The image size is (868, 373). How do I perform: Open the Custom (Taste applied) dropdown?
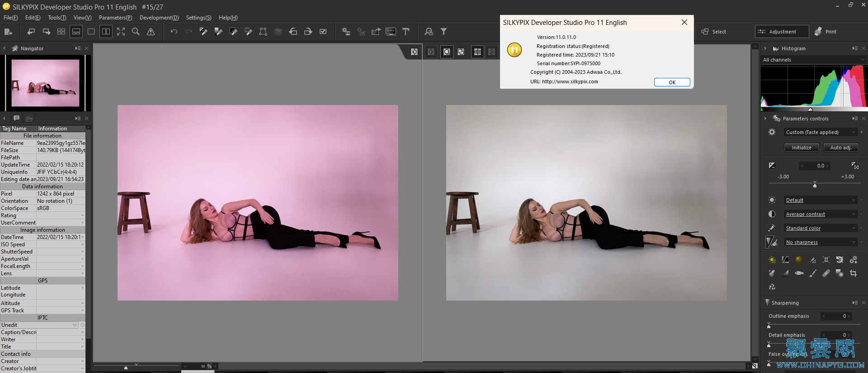(x=821, y=132)
